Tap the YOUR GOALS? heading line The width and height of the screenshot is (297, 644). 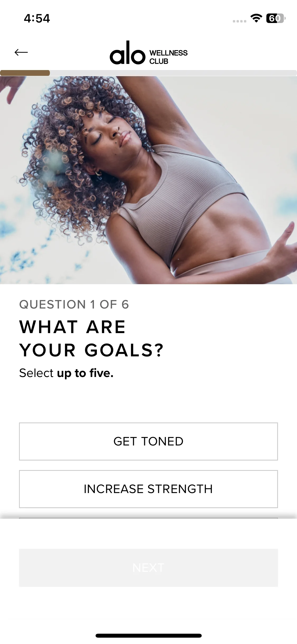[92, 350]
